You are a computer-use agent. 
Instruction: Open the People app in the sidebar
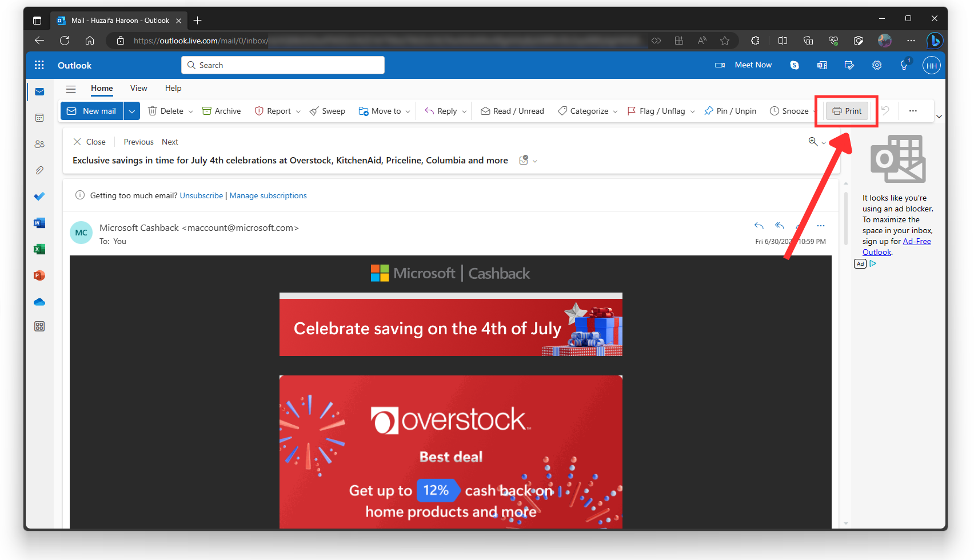39,144
